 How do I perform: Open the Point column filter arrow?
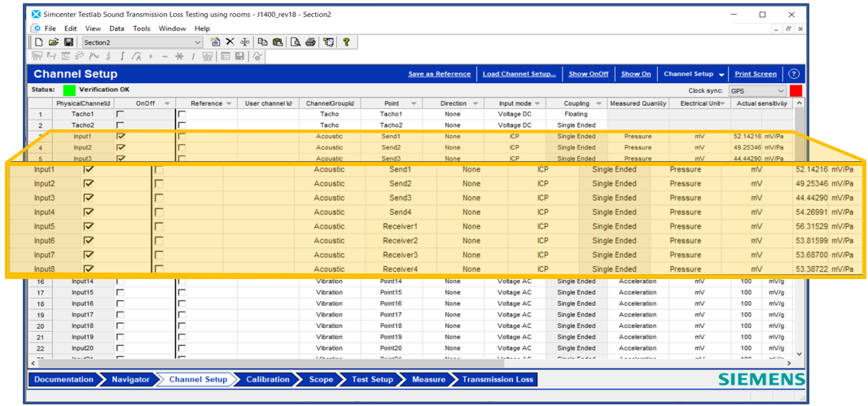[x=414, y=103]
